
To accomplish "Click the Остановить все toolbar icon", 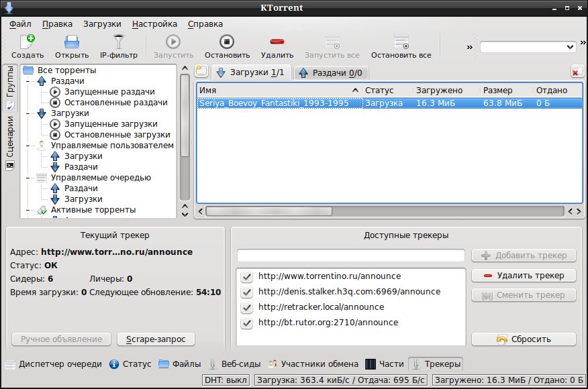I will click(x=401, y=42).
